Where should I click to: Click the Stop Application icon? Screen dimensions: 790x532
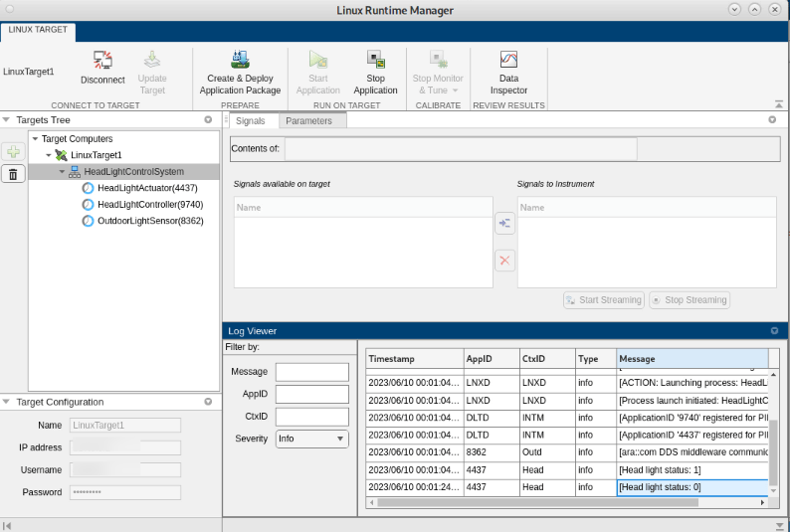(375, 61)
